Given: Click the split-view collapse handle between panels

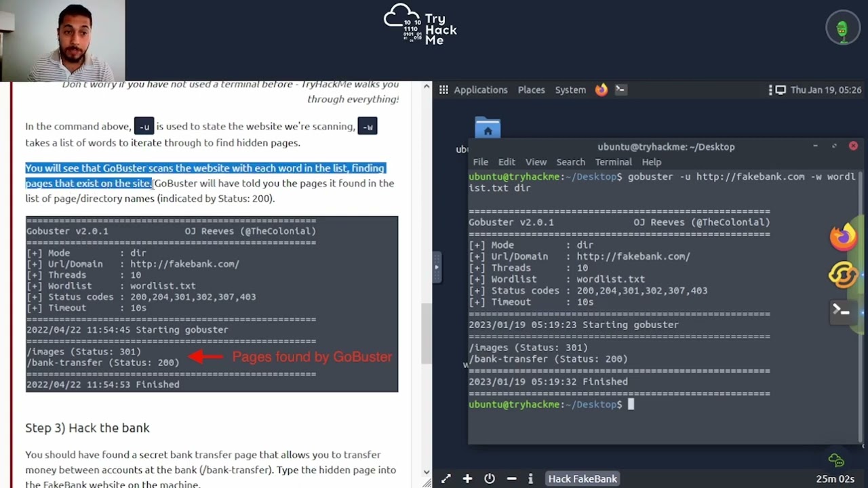Looking at the screenshot, I should tap(437, 267).
